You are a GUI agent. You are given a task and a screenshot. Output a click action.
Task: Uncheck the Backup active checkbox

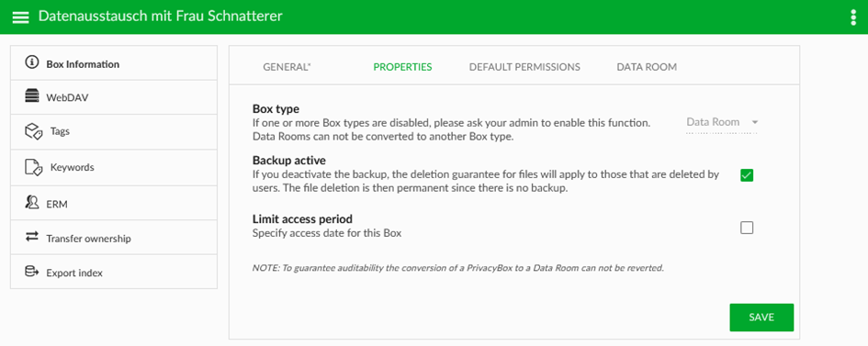pyautogui.click(x=747, y=175)
